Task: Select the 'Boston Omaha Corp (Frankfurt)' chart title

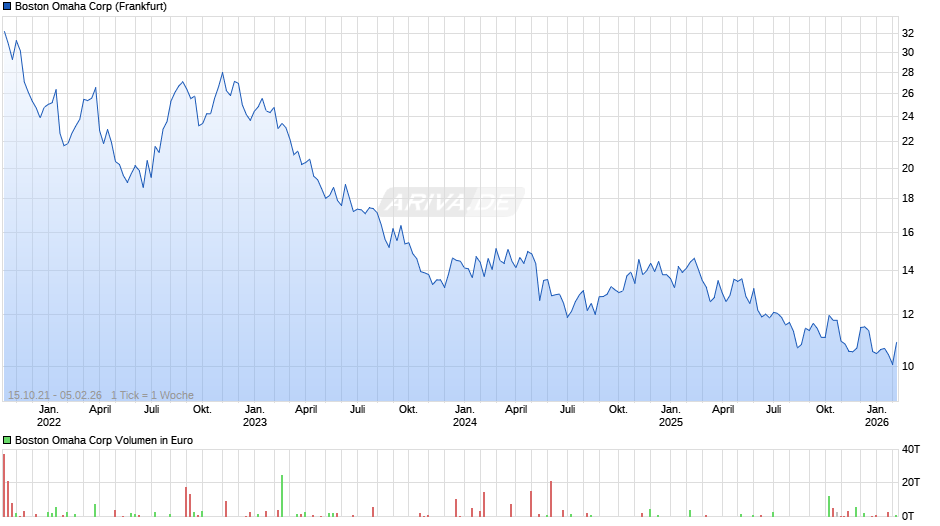Action: tap(91, 7)
